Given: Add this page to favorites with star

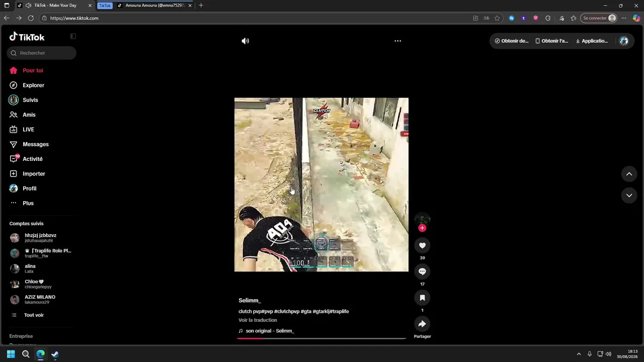Looking at the screenshot, I should point(497,18).
